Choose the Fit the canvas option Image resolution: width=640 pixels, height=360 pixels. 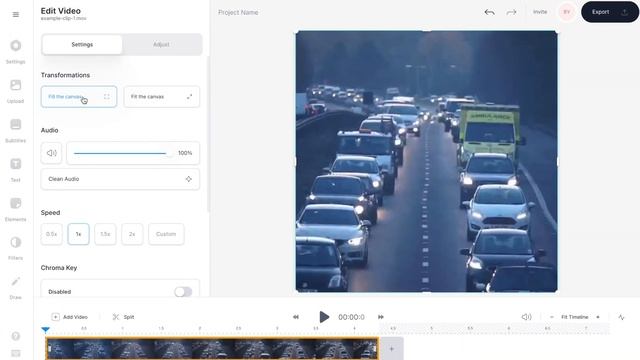tap(162, 97)
